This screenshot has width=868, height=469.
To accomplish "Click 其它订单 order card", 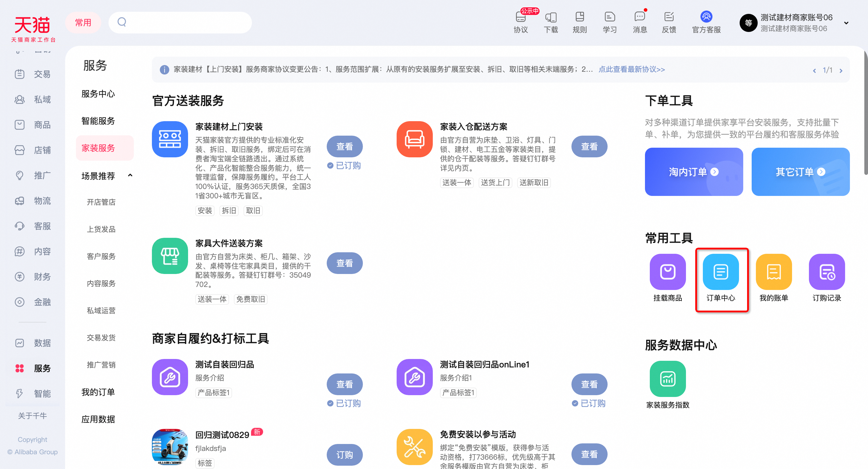I will (x=800, y=172).
